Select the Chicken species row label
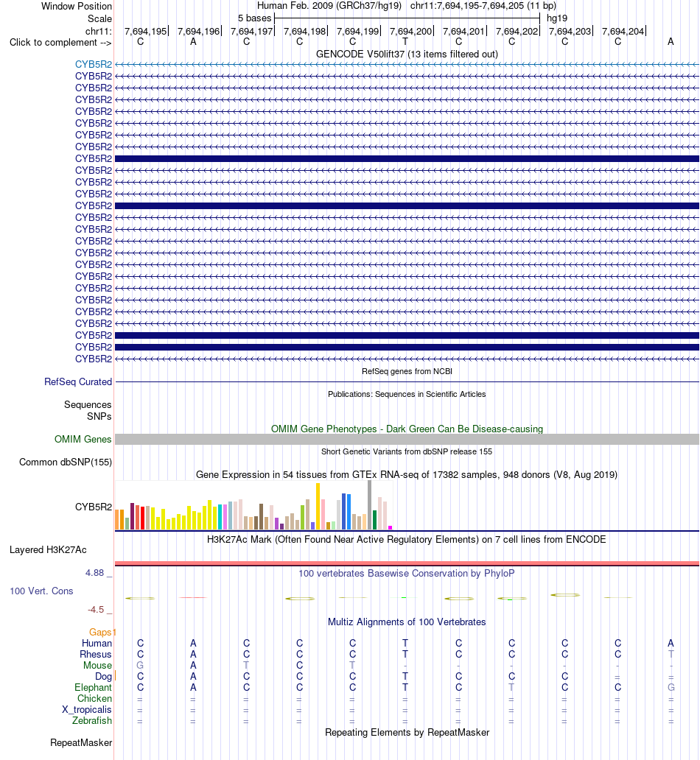700x760 pixels. point(94,698)
